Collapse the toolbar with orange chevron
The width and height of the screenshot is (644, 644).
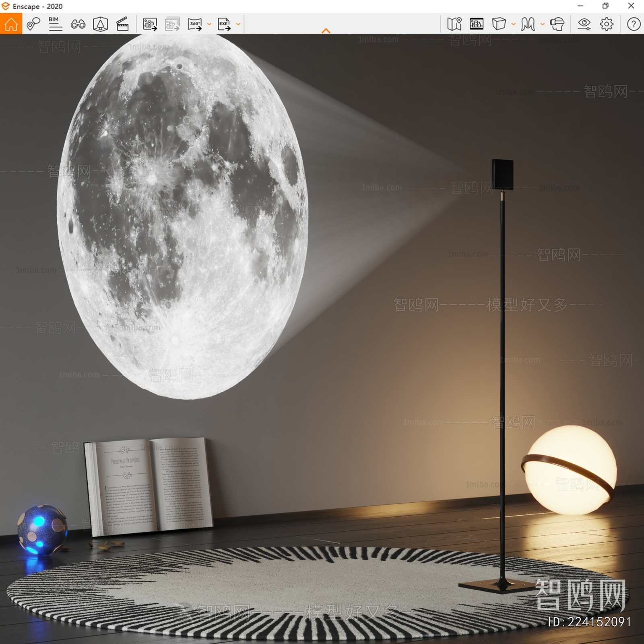(326, 31)
